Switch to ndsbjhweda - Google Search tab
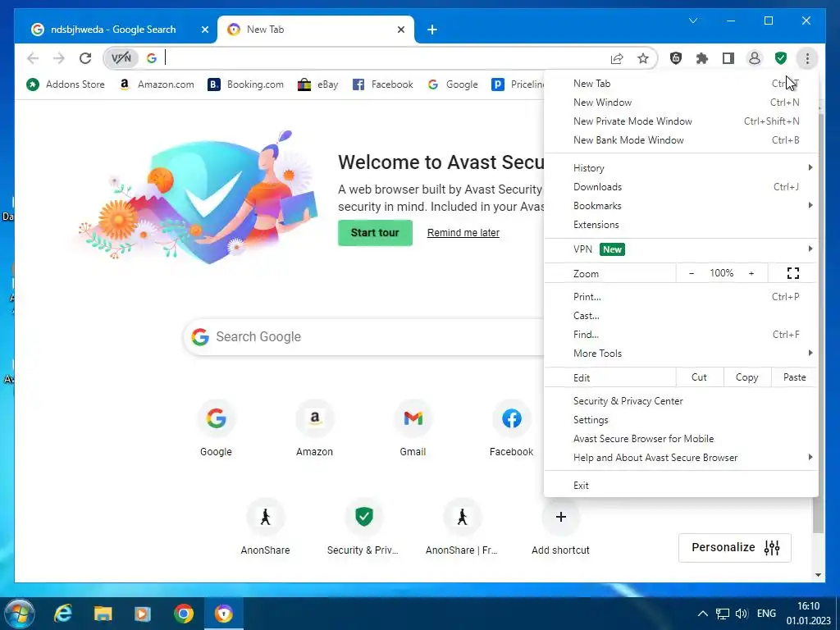840x630 pixels. (x=113, y=30)
